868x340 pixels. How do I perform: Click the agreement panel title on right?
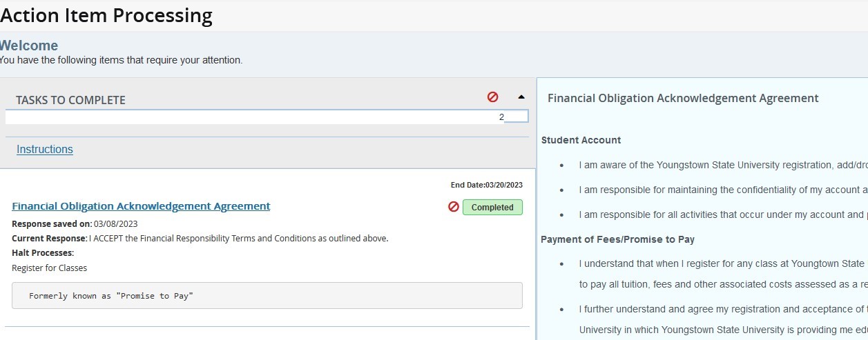[x=683, y=98]
